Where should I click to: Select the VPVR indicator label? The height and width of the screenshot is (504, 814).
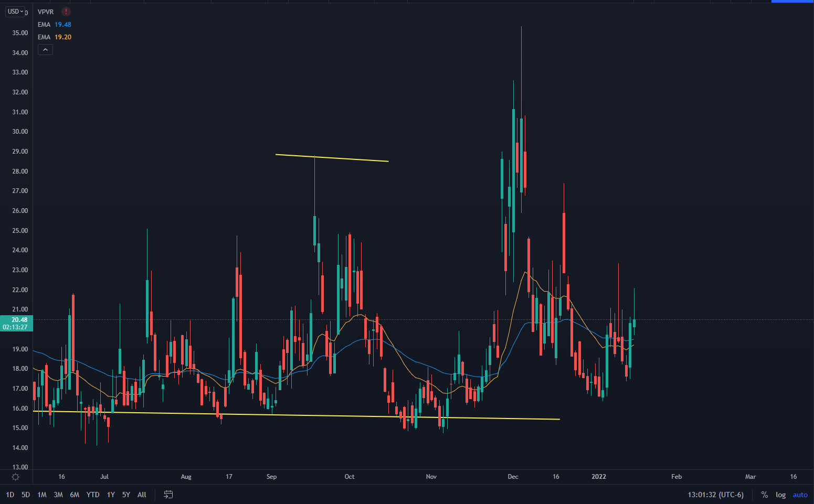pos(46,12)
